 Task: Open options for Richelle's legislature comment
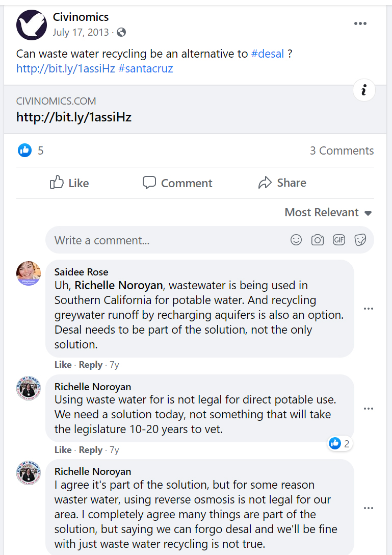369,409
